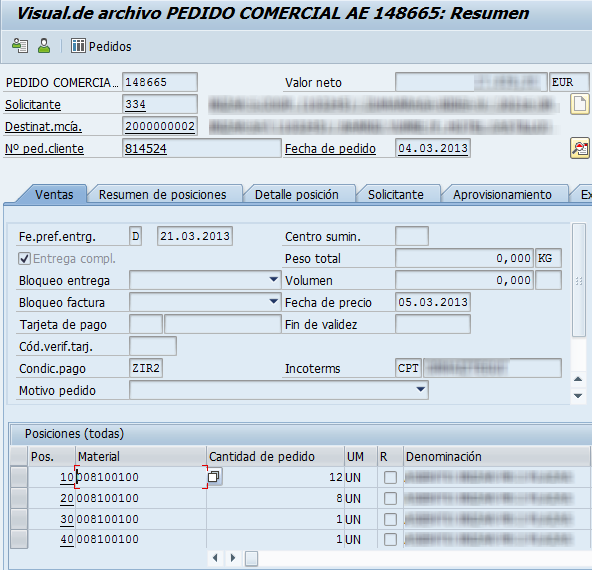Check the R checkbox for position 10
Image resolution: width=592 pixels, height=570 pixels.
390,477
